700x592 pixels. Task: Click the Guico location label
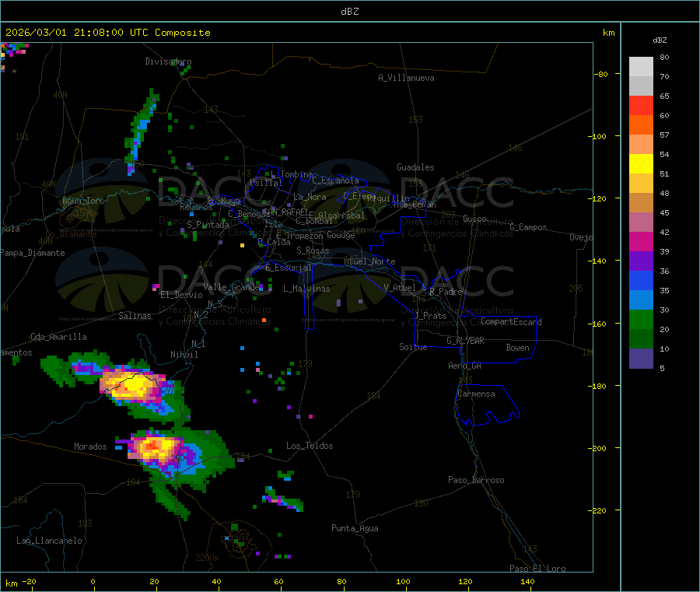tap(474, 219)
